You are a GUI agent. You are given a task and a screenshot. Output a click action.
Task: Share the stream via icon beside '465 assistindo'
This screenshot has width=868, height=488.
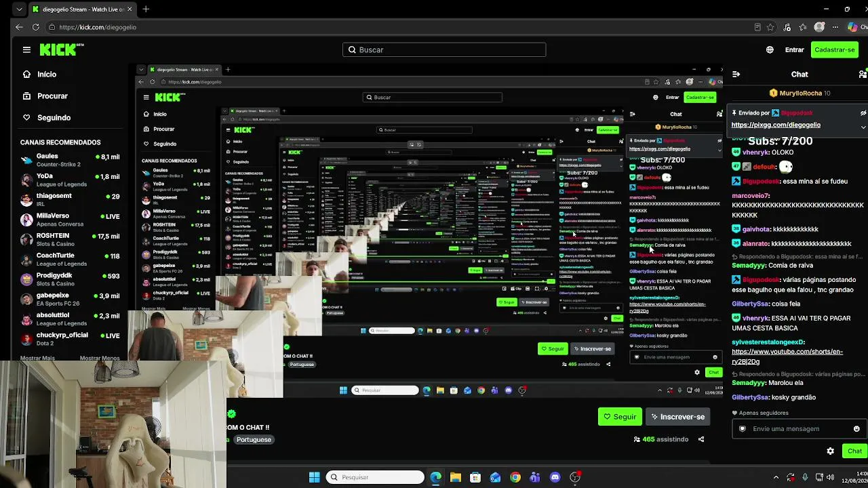[701, 439]
